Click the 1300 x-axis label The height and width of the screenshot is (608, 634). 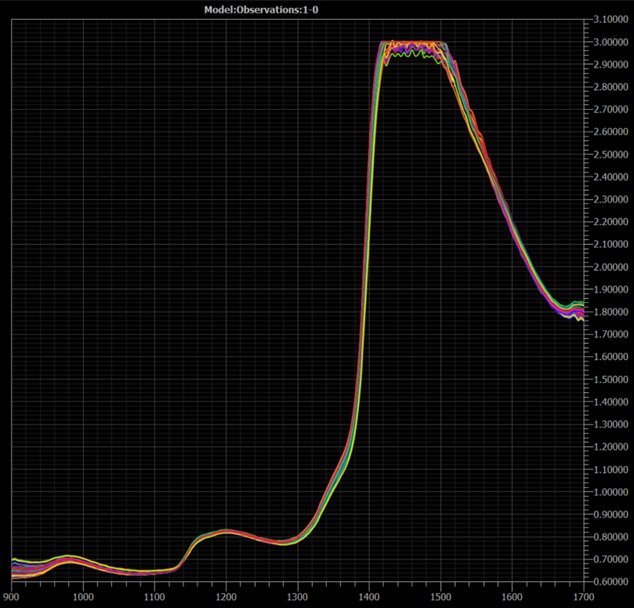(x=297, y=599)
